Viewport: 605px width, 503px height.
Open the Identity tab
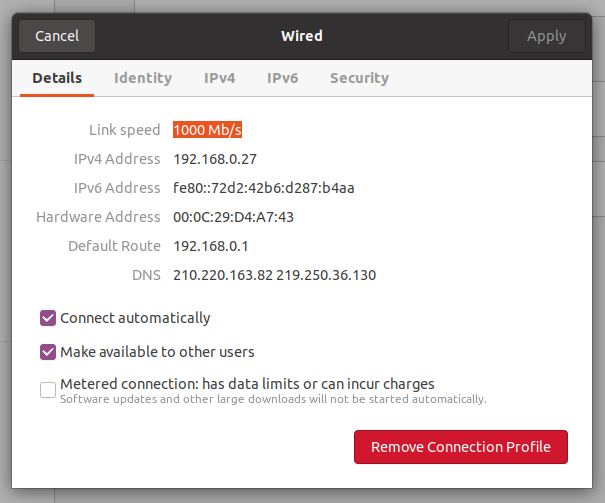coord(143,78)
